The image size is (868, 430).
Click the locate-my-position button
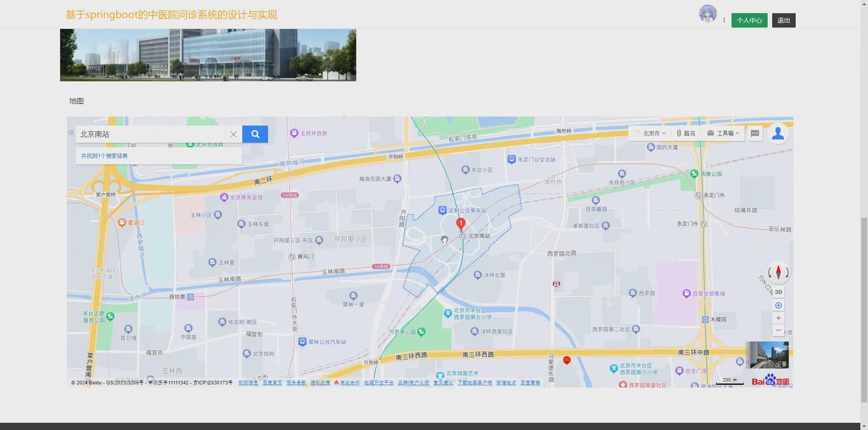778,305
